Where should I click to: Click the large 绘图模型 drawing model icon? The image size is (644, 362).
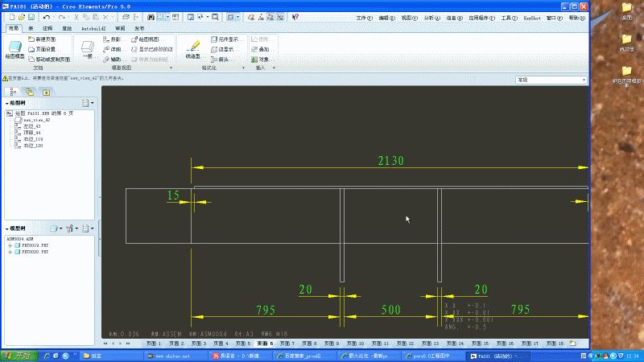pyautogui.click(x=15, y=49)
